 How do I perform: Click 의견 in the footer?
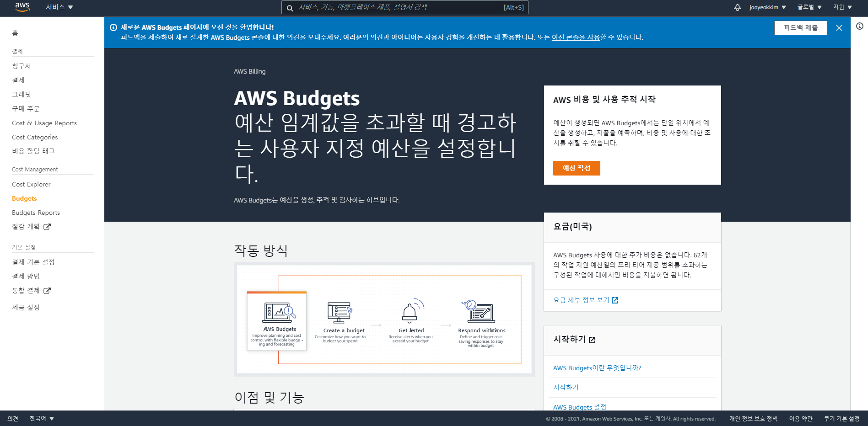pos(13,419)
